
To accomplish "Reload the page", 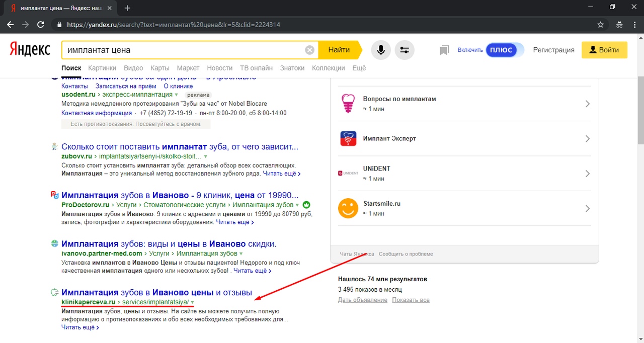I will pyautogui.click(x=41, y=24).
